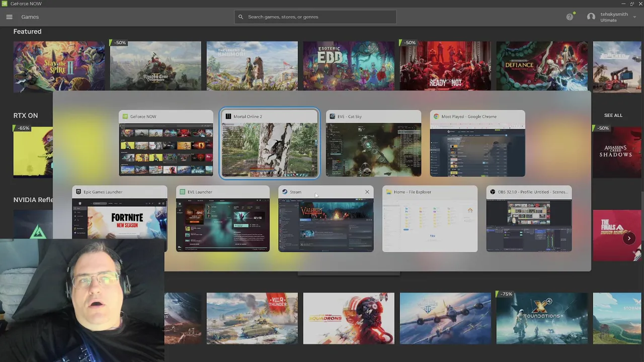Advance the NVIDIA Reflex row with the next arrow
This screenshot has width=644, height=362.
coord(629,238)
